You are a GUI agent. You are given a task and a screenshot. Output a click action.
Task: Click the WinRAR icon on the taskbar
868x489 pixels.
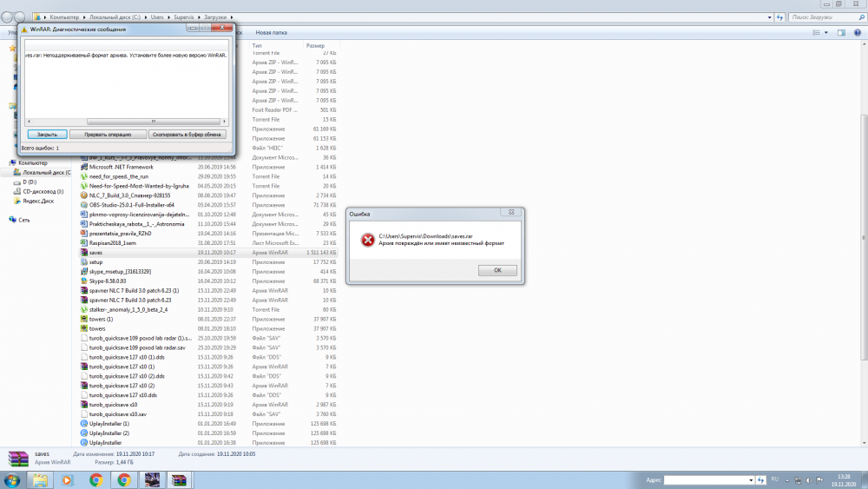coord(179,480)
